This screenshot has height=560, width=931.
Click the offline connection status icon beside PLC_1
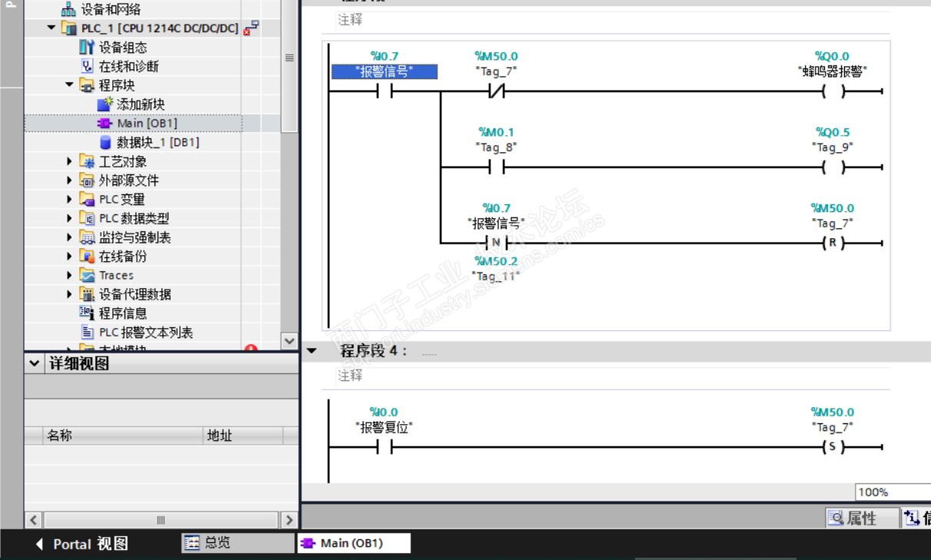[x=251, y=28]
